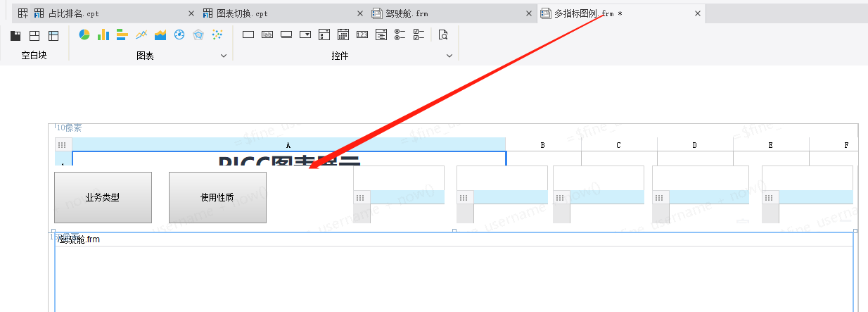The image size is (868, 312).
Task: Insert a radar chart
Action: [198, 35]
